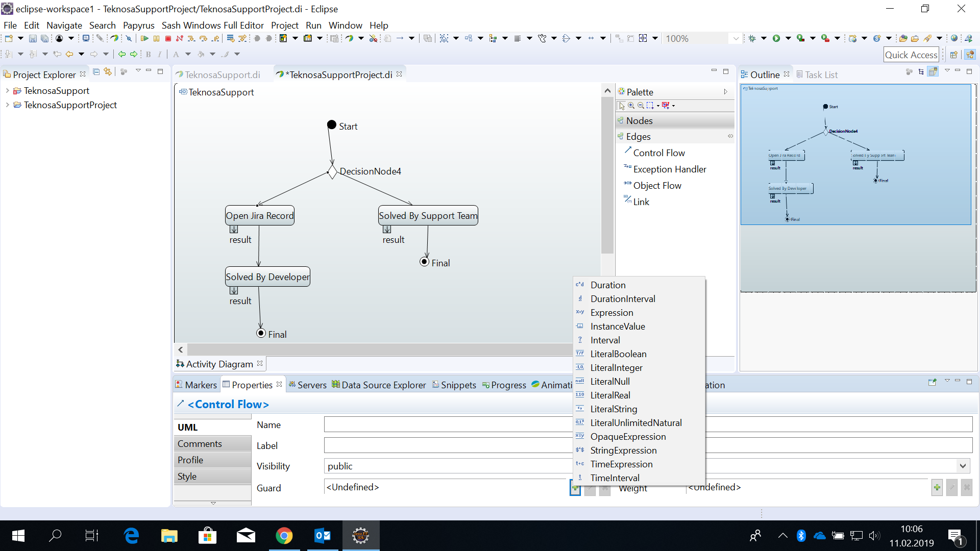Open the zoom level 100% dropdown
Viewport: 980px width, 551px height.
click(736, 38)
